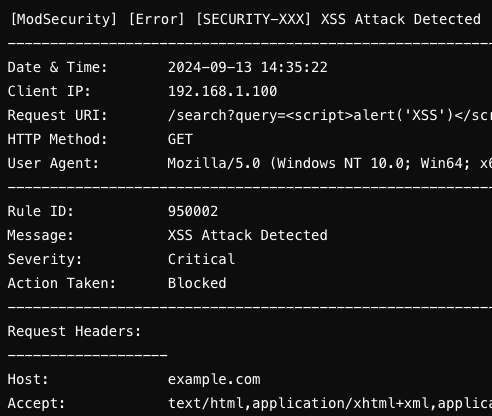Click the Date & Time field label
The image size is (492, 416).
[57, 67]
